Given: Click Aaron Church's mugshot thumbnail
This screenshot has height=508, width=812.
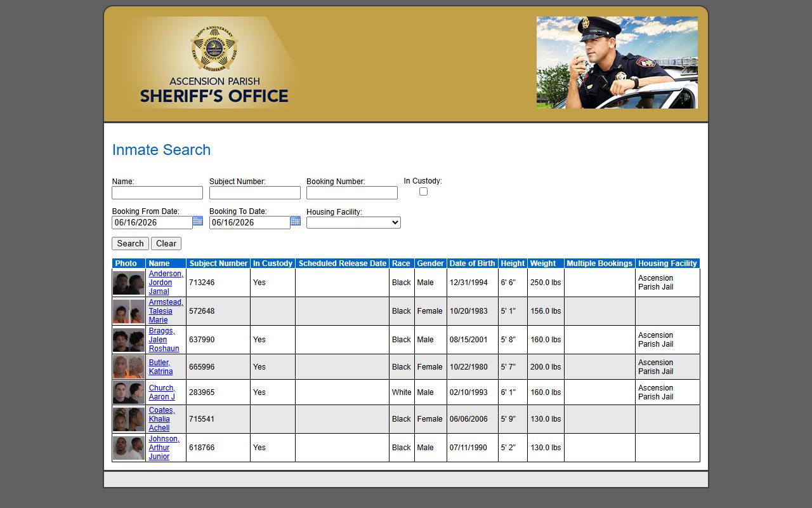Looking at the screenshot, I should pos(129,392).
